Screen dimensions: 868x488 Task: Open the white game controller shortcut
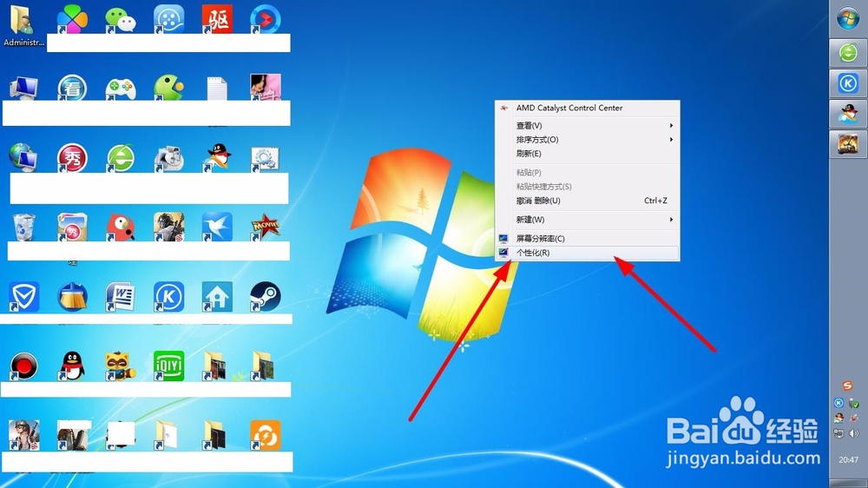pos(120,88)
